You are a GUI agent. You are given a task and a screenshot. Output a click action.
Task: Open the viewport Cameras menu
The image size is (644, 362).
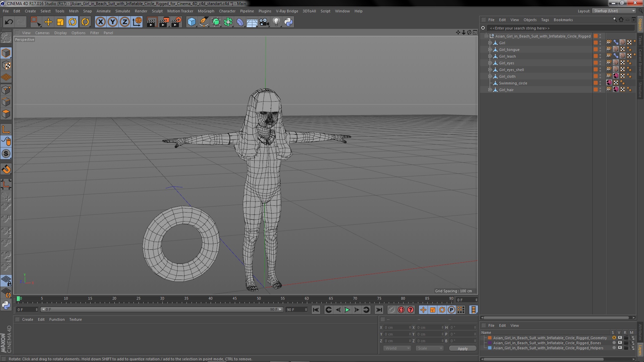pyautogui.click(x=42, y=33)
